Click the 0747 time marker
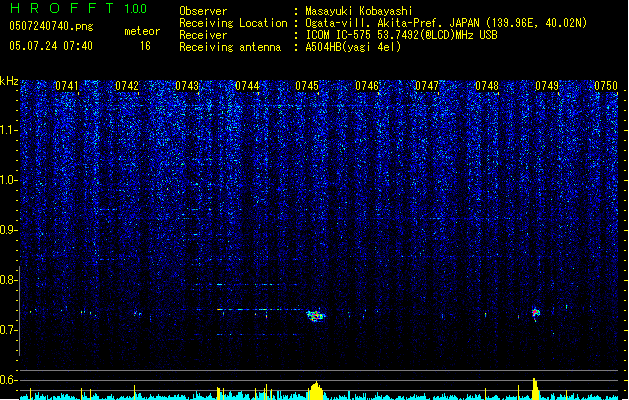 click(427, 86)
